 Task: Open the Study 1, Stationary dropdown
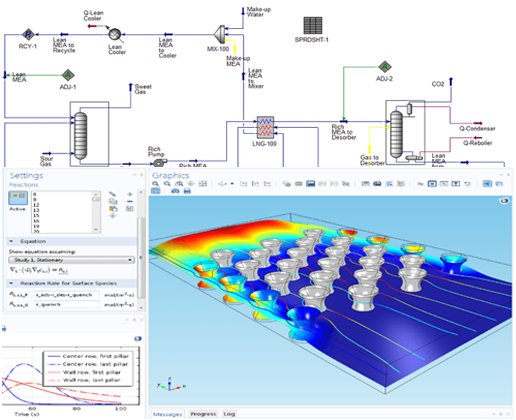point(72,260)
